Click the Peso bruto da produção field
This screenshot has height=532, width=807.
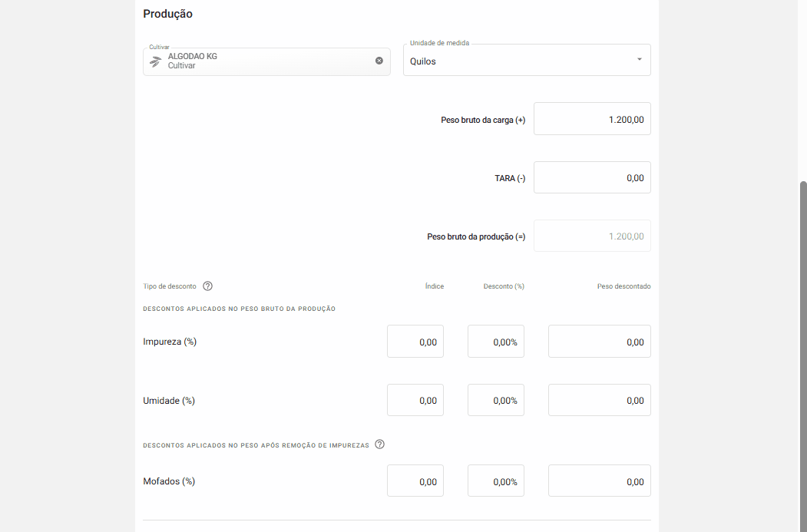pyautogui.click(x=592, y=236)
